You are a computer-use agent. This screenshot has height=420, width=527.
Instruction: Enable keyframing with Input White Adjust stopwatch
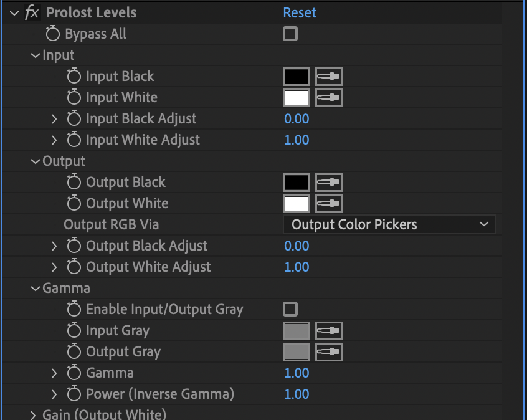point(74,140)
